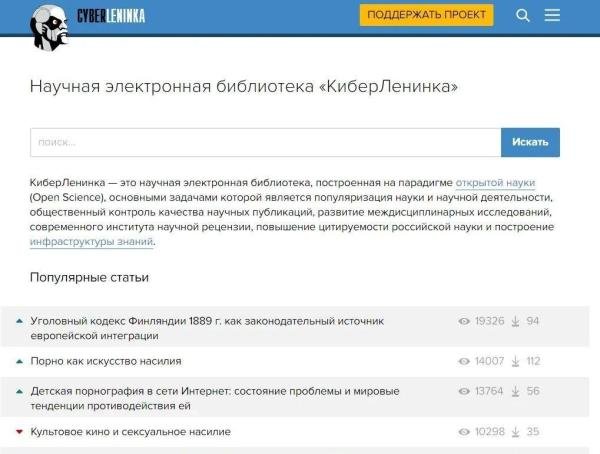Focus the 'поиск...' search field
The height and width of the screenshot is (454, 600).
(x=266, y=142)
